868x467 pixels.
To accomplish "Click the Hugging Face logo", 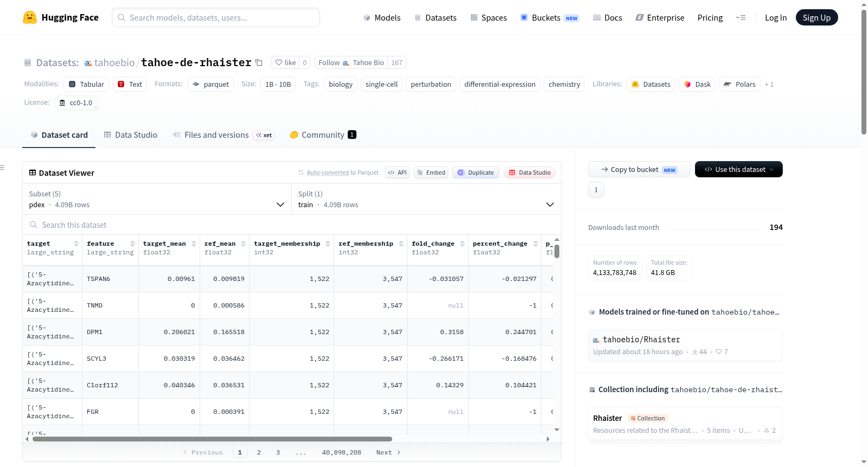I will coord(61,17).
